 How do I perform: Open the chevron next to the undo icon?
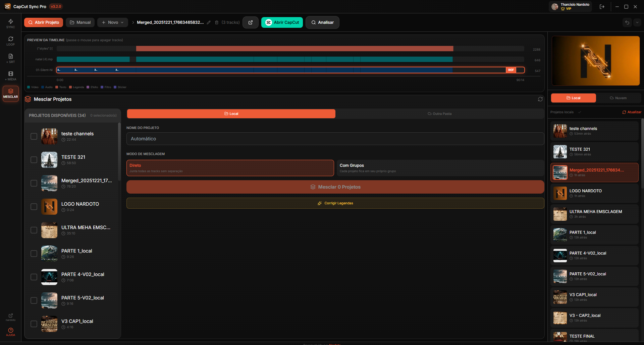pyautogui.click(x=637, y=22)
